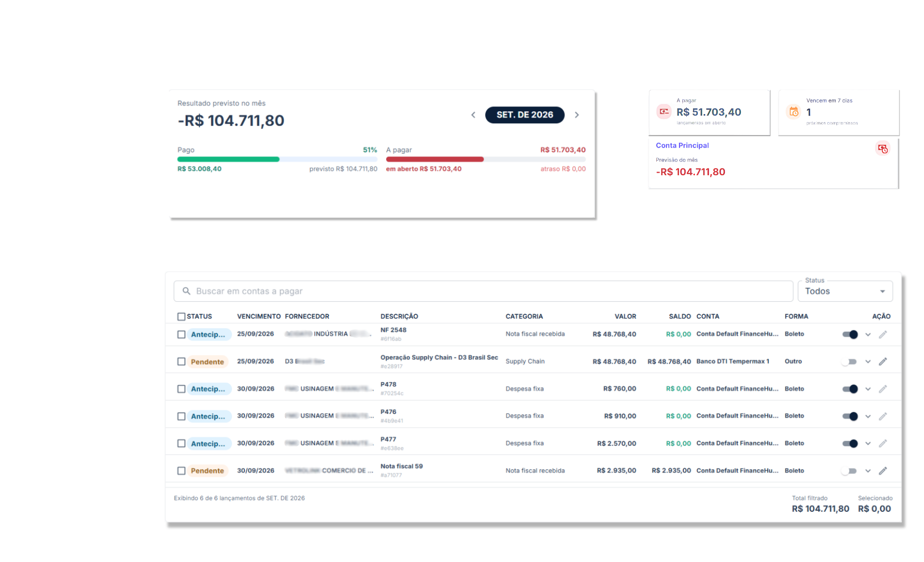
Task: Check the Nota fiscal 59 row checkbox
Action: click(x=181, y=471)
